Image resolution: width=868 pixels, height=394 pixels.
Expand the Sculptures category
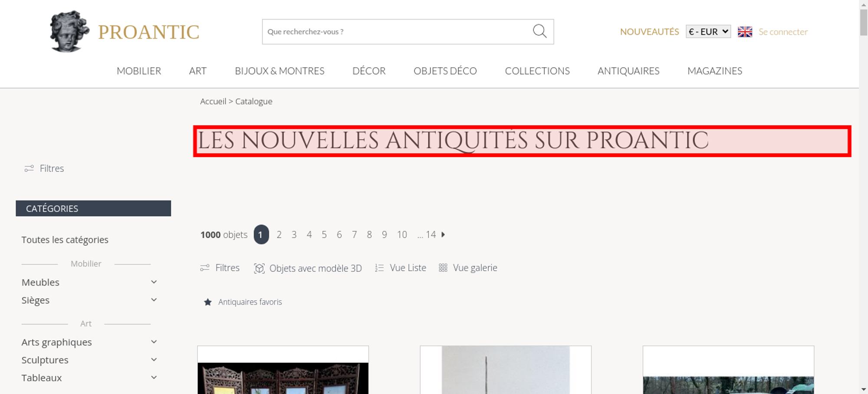(154, 360)
